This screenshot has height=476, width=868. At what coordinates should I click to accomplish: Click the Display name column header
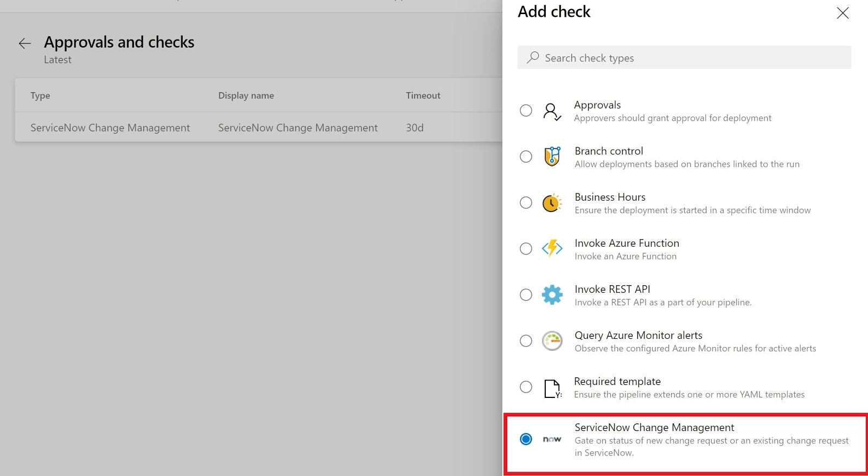246,95
